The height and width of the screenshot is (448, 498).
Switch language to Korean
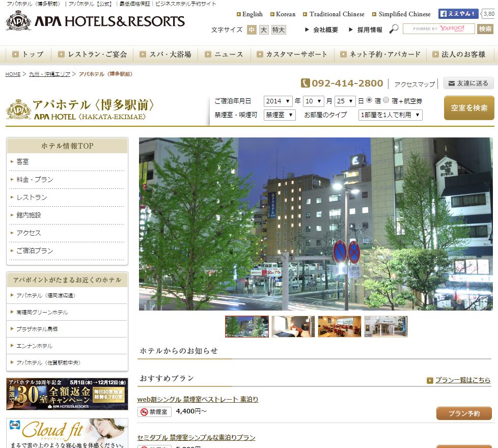pyautogui.click(x=286, y=14)
